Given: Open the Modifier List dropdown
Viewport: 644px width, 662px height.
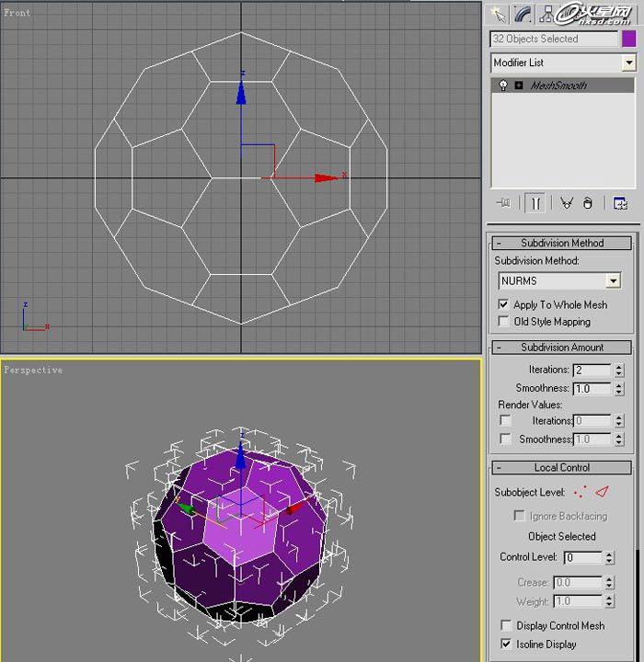Looking at the screenshot, I should [x=628, y=63].
